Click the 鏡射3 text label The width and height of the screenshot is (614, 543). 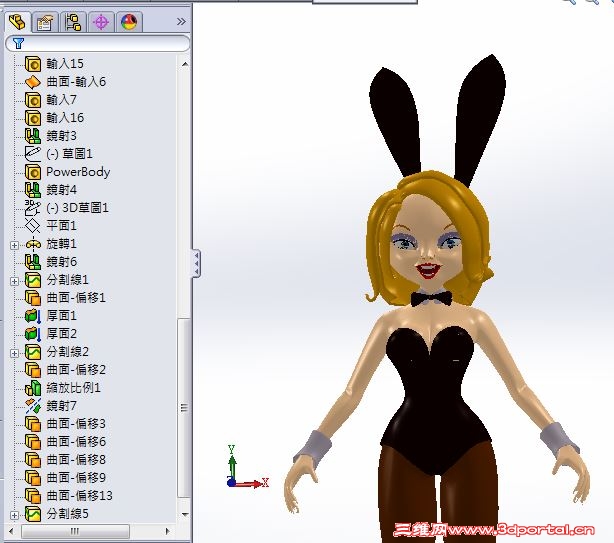tap(61, 136)
